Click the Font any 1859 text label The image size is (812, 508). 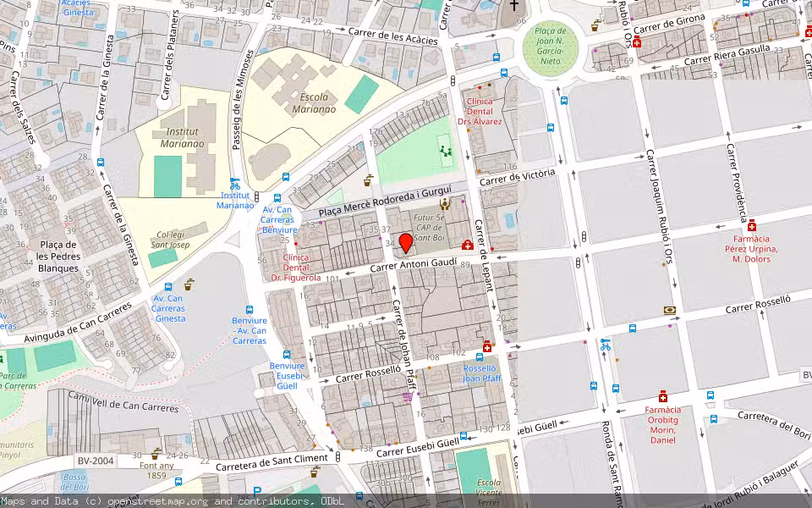pyautogui.click(x=156, y=471)
